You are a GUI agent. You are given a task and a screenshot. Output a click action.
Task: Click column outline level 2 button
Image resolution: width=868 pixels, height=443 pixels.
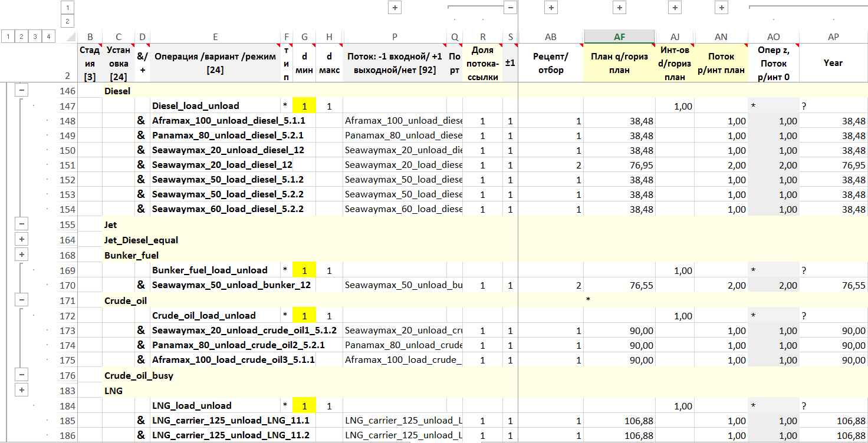point(68,22)
